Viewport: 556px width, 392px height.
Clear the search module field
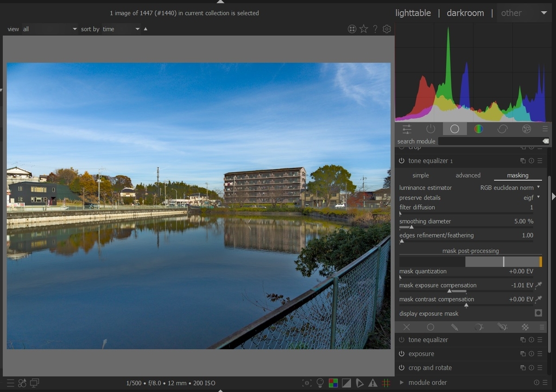coord(545,141)
